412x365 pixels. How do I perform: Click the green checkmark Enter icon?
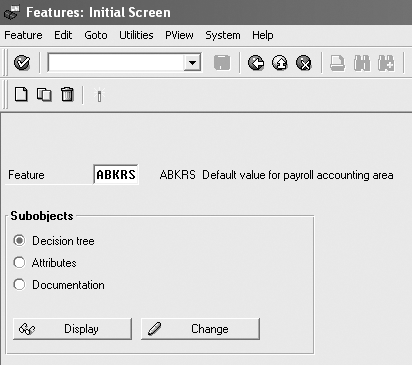coord(22,63)
